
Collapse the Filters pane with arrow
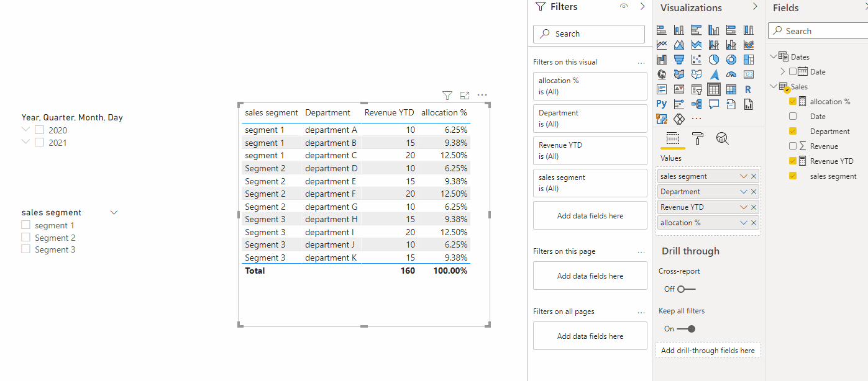click(x=642, y=6)
